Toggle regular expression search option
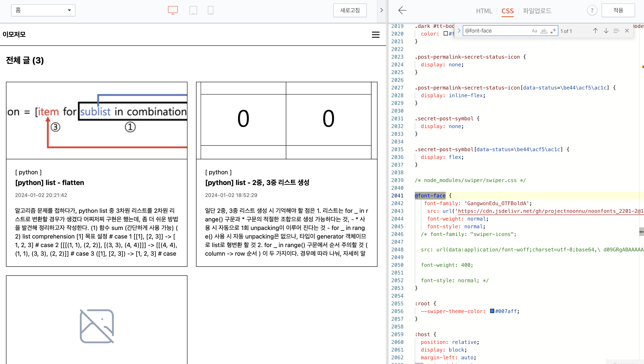The image size is (644, 364). pos(553,31)
